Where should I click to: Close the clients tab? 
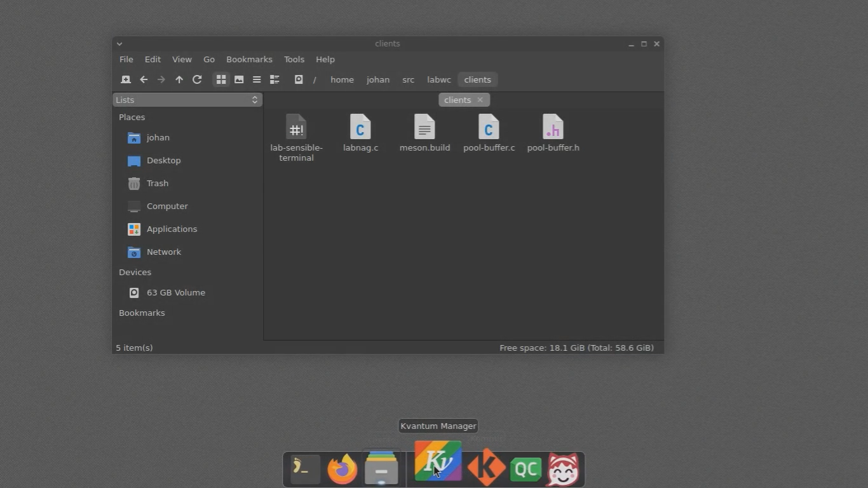coord(480,100)
